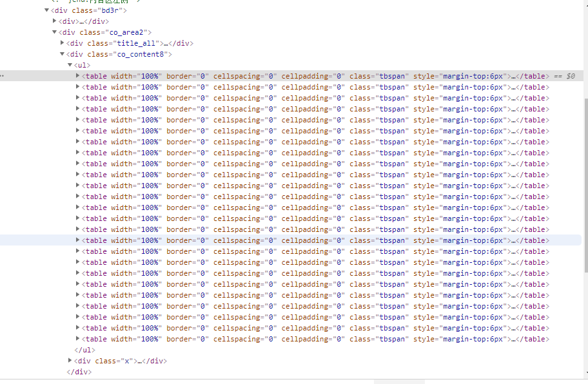Select the "bd3r" div opening tag

89,10
